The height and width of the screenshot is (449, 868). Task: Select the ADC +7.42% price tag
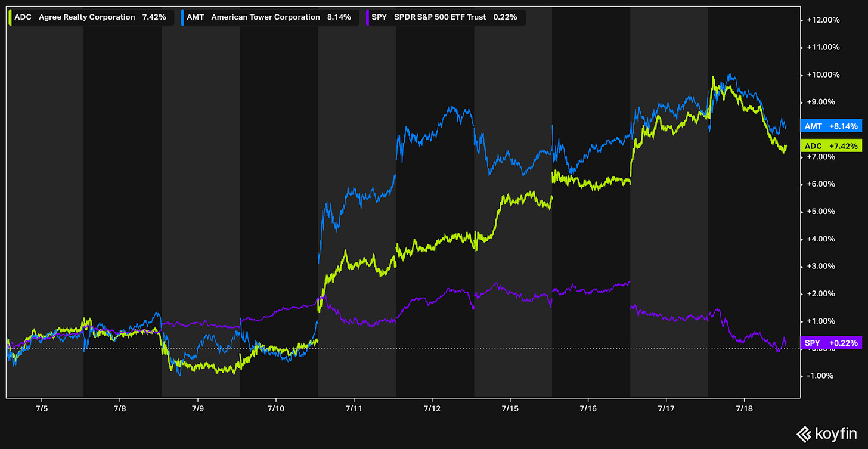click(x=831, y=146)
